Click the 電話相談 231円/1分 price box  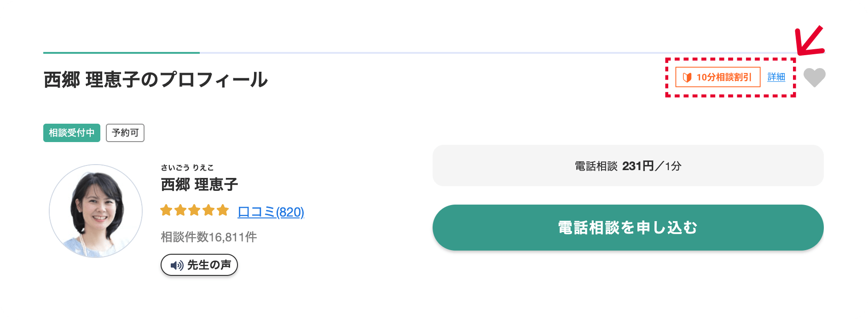[628, 166]
